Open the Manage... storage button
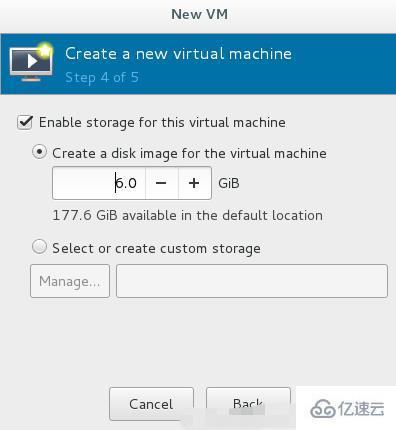Screen dimensions: 396x430 [70, 281]
